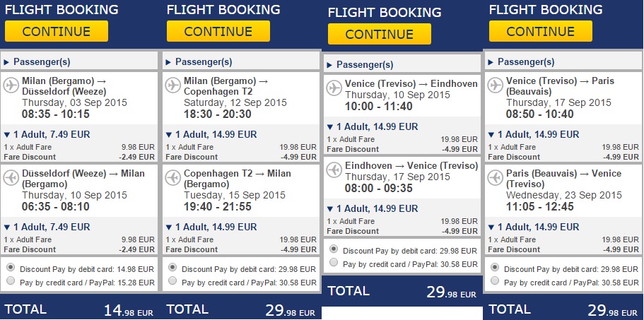Click plane icon beside Milan to Düsseldorf flight

pos(11,85)
